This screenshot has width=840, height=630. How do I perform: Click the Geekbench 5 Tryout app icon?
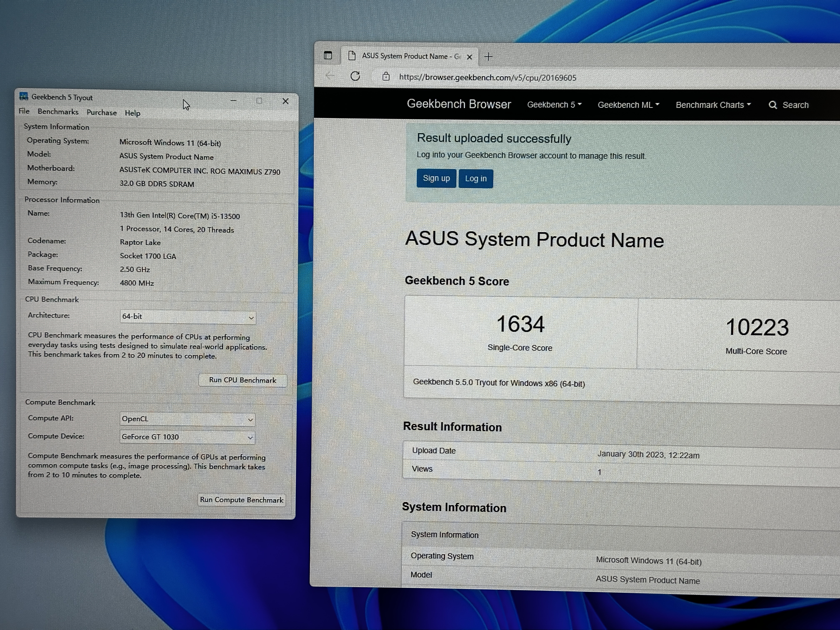pos(24,96)
